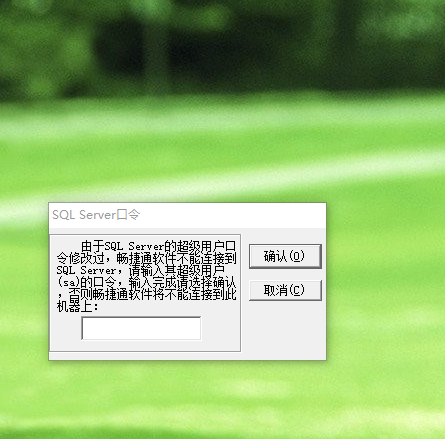Click blank space right of password field
Image resolution: width=445 pixels, height=439 pixels.
pos(220,328)
